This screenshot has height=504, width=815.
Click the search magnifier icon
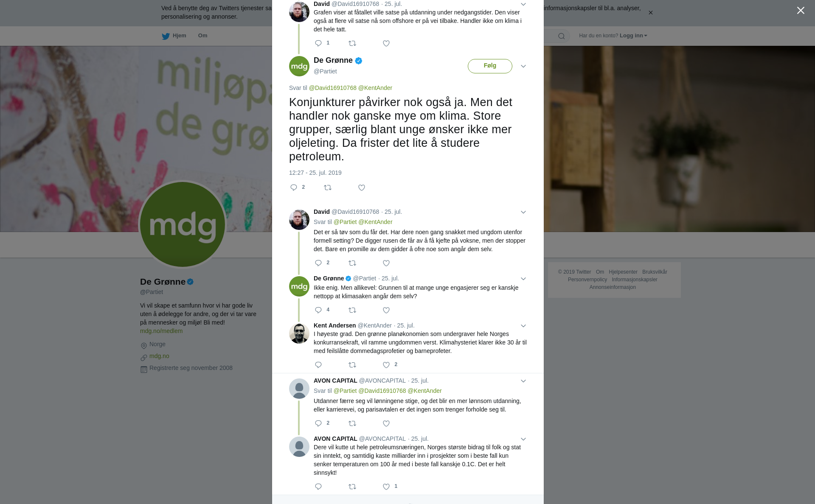tap(562, 36)
